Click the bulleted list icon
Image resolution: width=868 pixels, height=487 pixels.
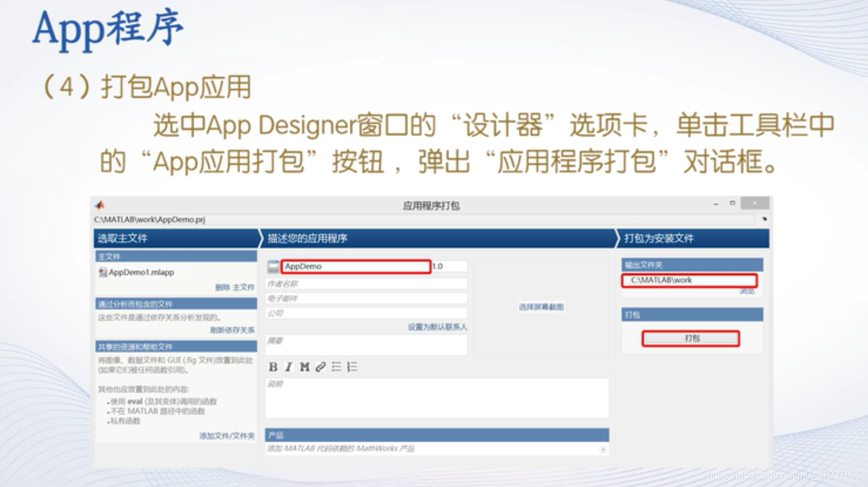coord(337,367)
